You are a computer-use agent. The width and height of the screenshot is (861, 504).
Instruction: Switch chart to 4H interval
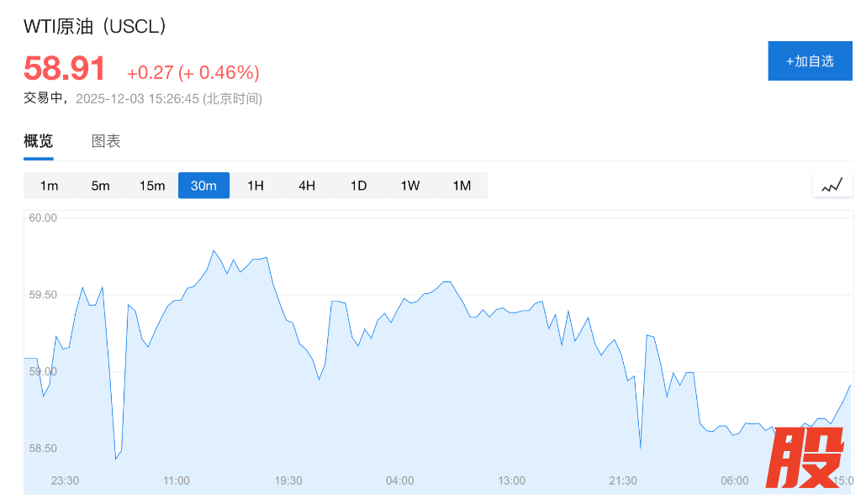click(307, 186)
